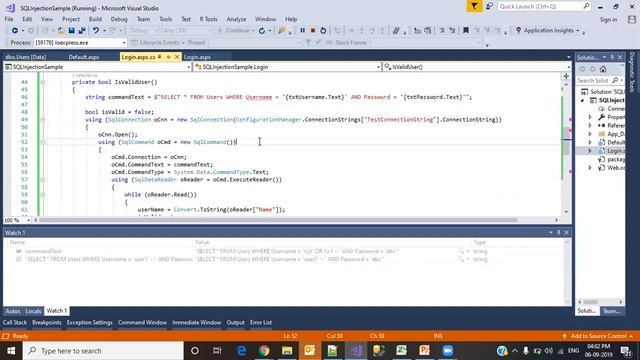640x360 pixels.
Task: Click the Refresh browser icon next to Continue
Action: click(x=262, y=31)
